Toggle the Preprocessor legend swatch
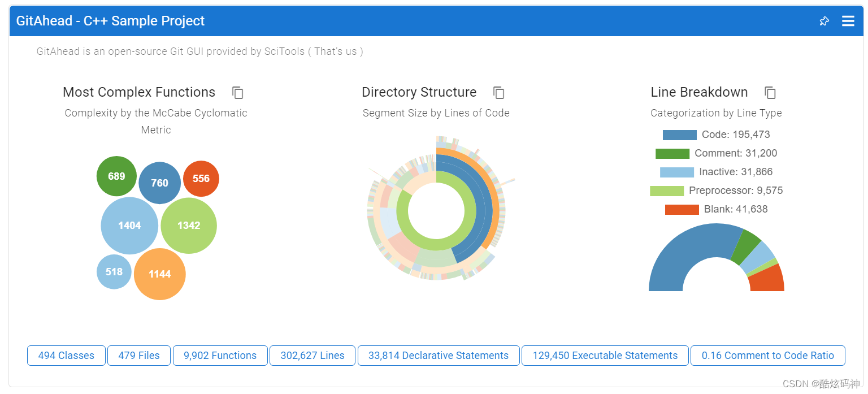The width and height of the screenshot is (868, 394). point(667,190)
